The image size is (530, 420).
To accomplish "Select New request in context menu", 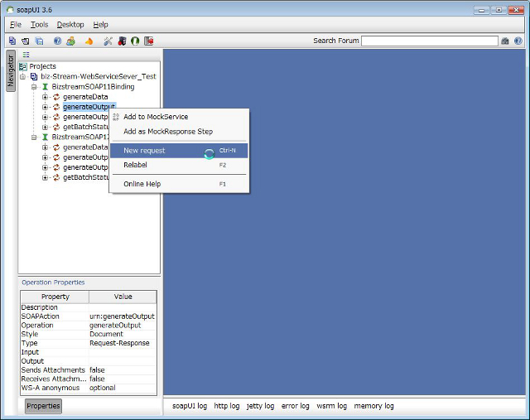I will coord(179,151).
